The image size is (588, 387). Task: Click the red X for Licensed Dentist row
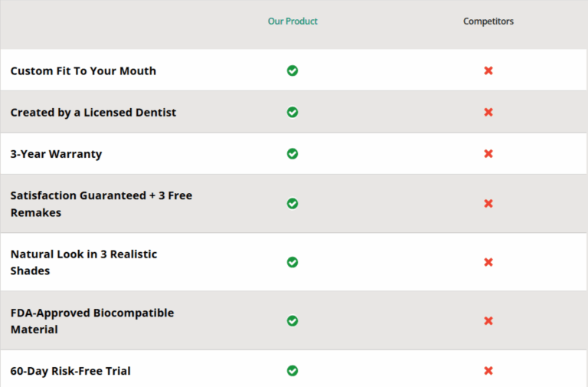(488, 112)
